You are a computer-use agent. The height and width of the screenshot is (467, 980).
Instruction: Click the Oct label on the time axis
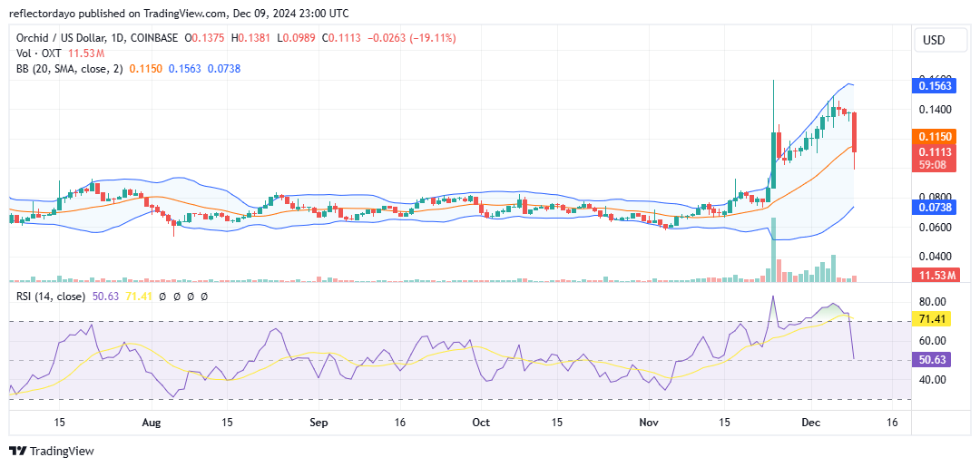[481, 423]
